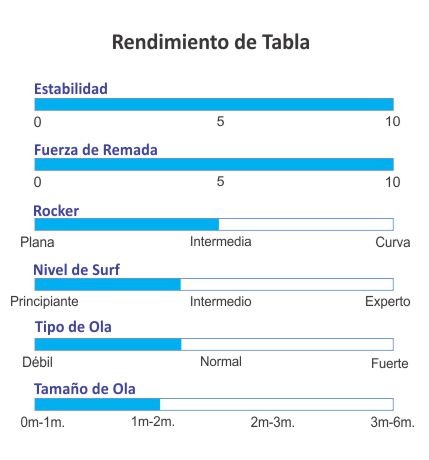
Task: Click the Principiante label
Action: click(44, 302)
